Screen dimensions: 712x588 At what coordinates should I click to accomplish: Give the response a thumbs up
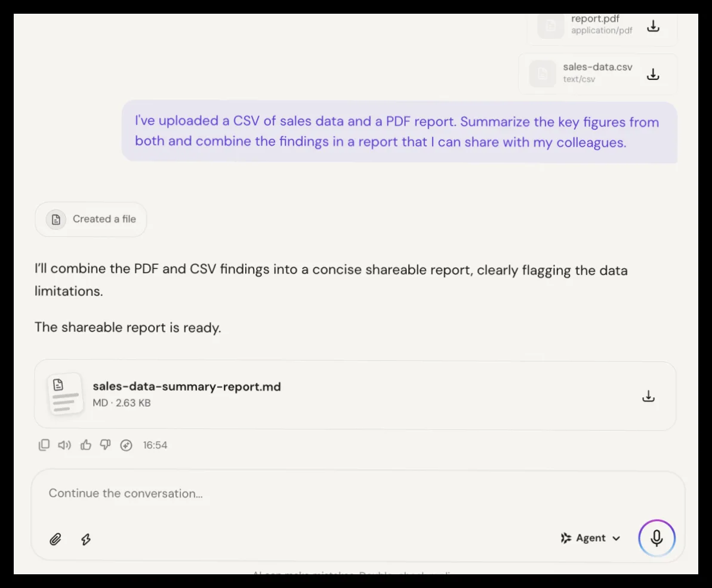[86, 445]
